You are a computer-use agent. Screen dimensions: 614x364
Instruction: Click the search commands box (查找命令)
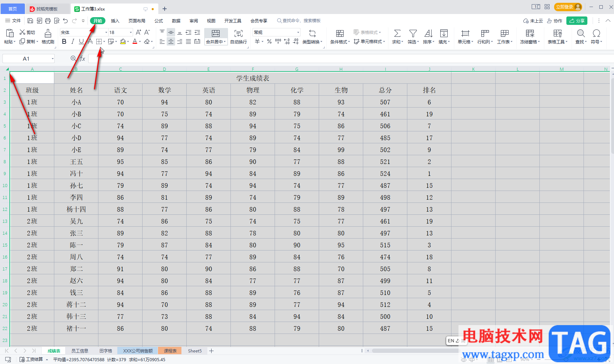(299, 21)
